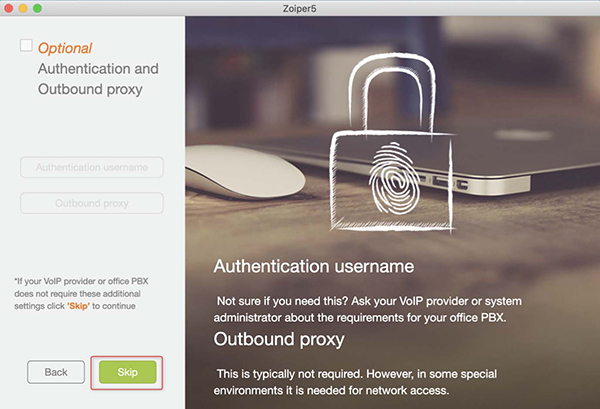Click the white 'Outbound proxy' heading
The width and height of the screenshot is (600, 409).
pos(279,339)
